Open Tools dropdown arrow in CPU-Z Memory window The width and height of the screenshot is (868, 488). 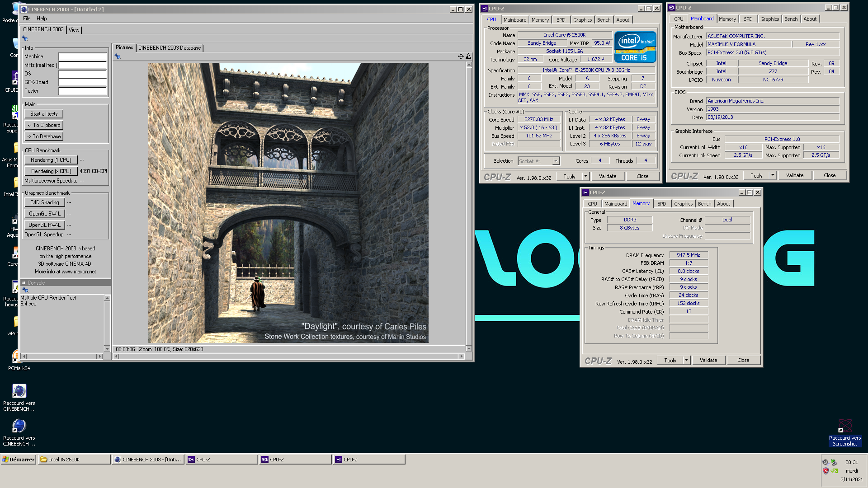click(686, 360)
